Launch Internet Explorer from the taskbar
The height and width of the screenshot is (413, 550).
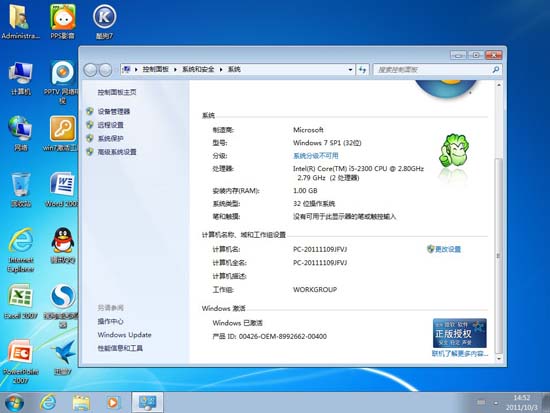(48, 402)
